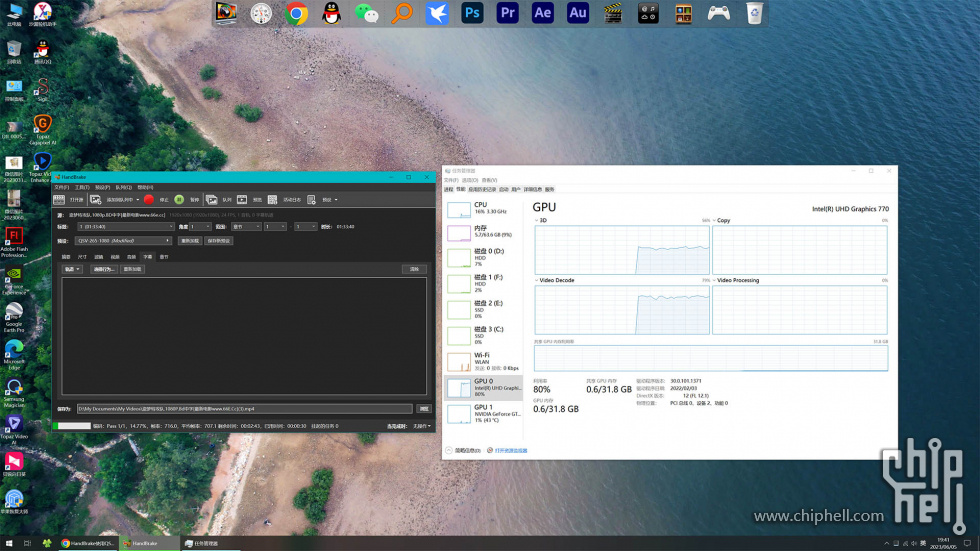This screenshot has width=980, height=551.
Task: Click the orange magnifier search dock icon
Action: tap(402, 13)
